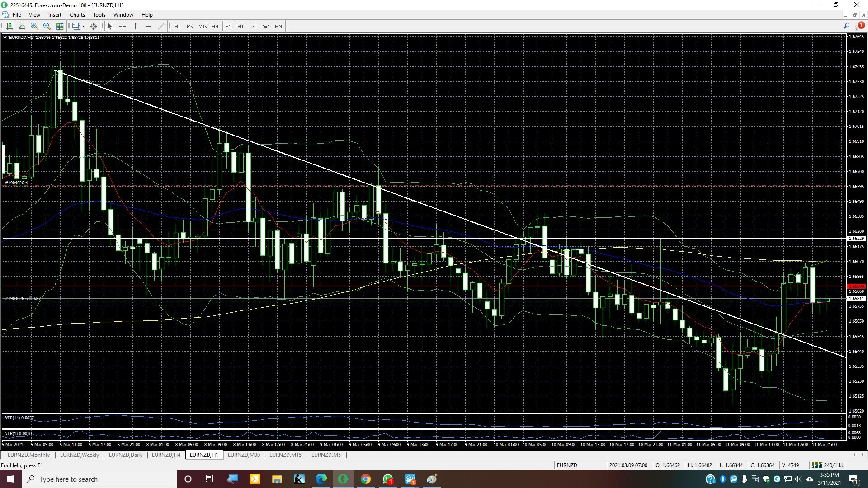Switch to EURNZD,H4 chart tab
The height and width of the screenshot is (488, 868).
point(166,455)
